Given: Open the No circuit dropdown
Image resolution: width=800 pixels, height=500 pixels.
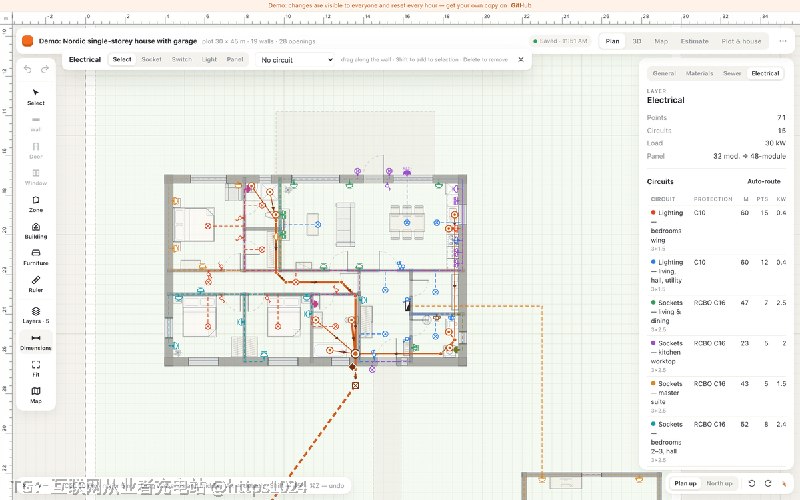Looking at the screenshot, I should [x=295, y=60].
